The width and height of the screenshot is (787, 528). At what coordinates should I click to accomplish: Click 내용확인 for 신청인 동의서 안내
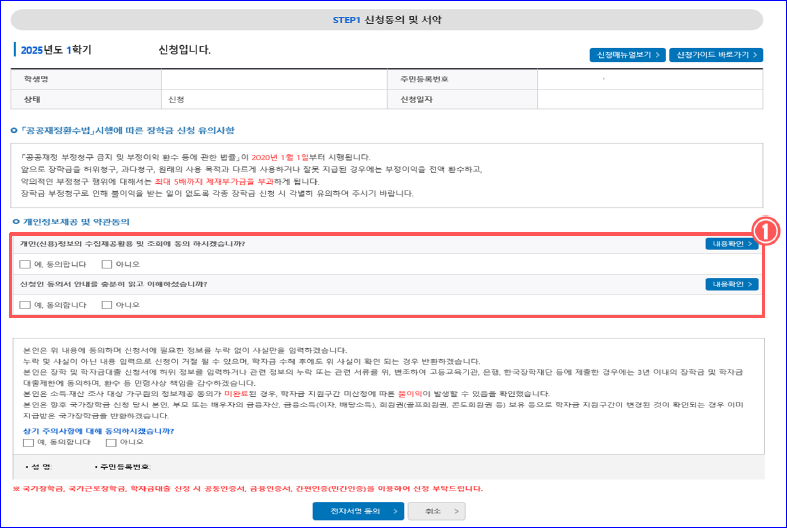click(732, 284)
